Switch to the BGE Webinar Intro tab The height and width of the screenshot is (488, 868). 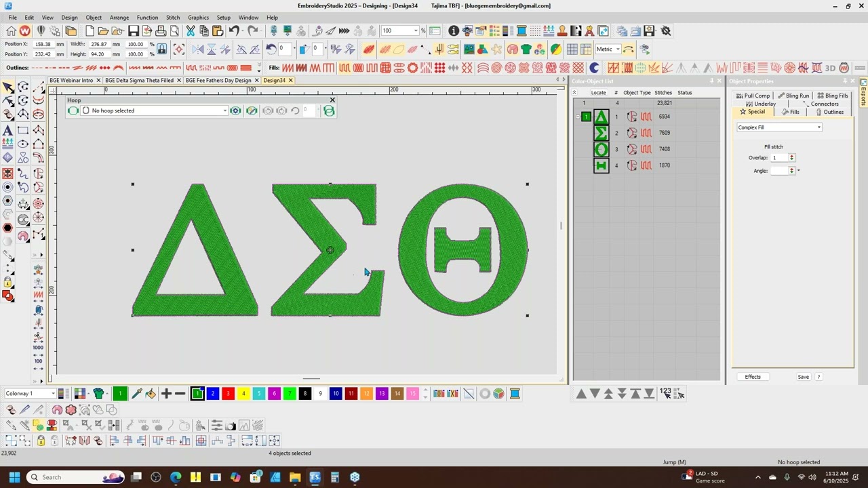71,80
